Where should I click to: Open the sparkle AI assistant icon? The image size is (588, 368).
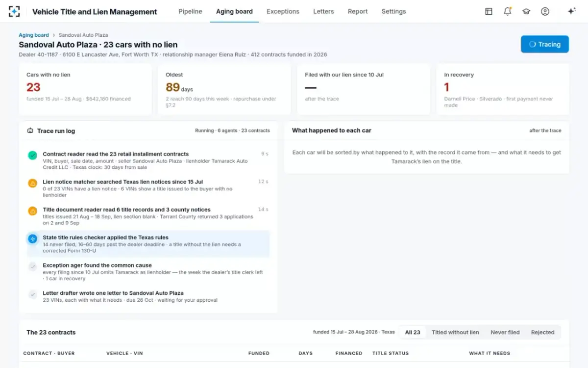(571, 11)
